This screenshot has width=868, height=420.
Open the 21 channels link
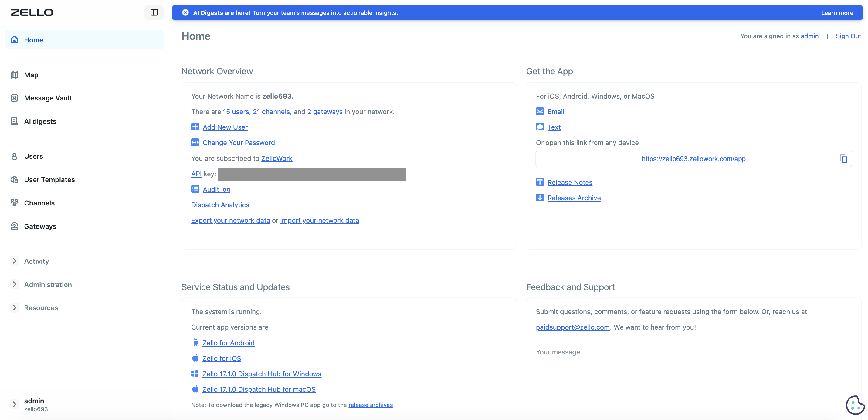271,111
